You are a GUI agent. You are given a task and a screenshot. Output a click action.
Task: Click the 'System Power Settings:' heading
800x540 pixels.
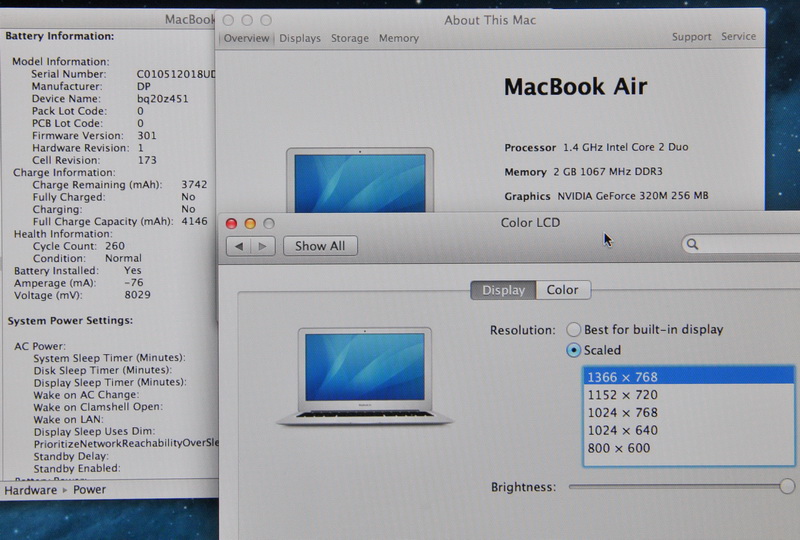(x=70, y=321)
